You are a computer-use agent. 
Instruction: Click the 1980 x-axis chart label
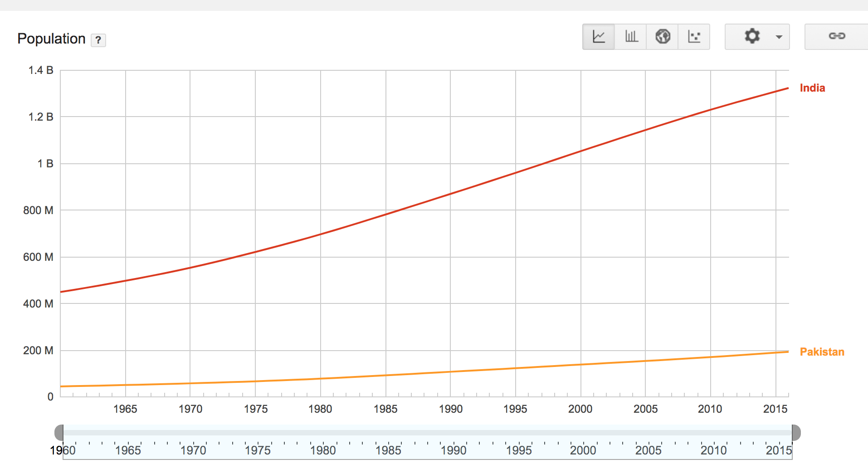(x=320, y=409)
